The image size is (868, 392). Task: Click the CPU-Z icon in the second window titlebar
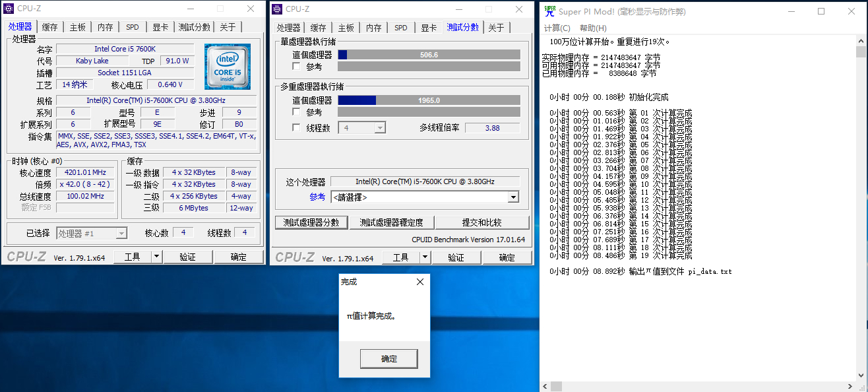[x=276, y=8]
